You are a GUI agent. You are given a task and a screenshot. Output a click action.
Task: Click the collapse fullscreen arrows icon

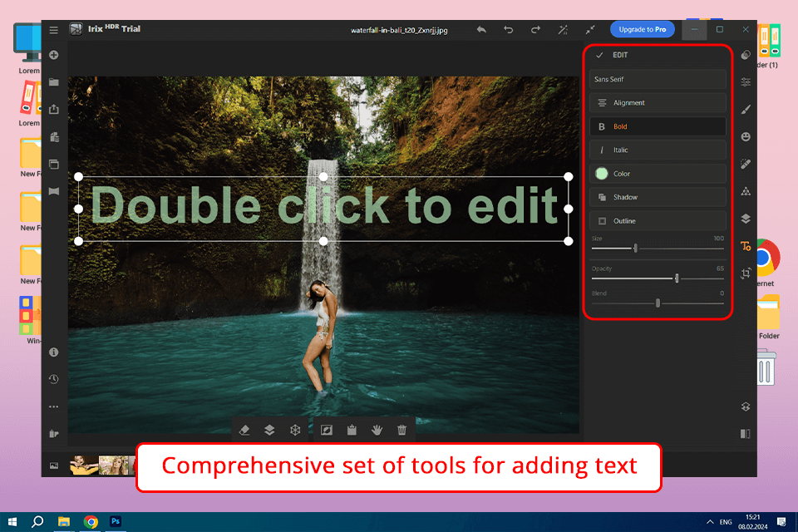coord(590,30)
